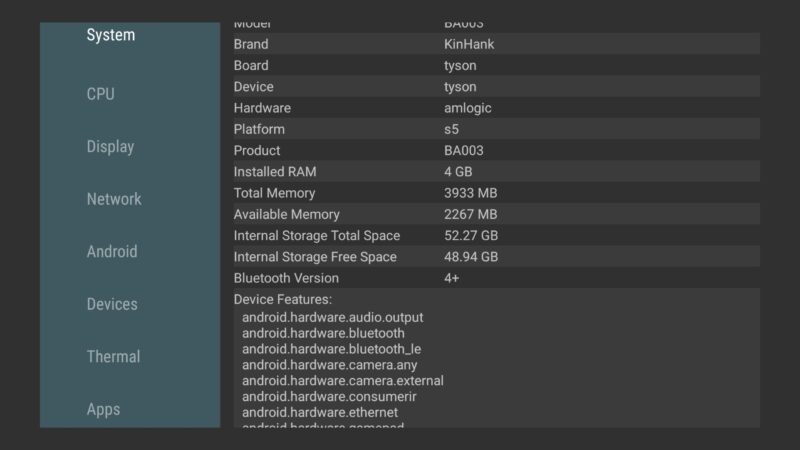
Task: Open the Network section
Action: coord(114,199)
